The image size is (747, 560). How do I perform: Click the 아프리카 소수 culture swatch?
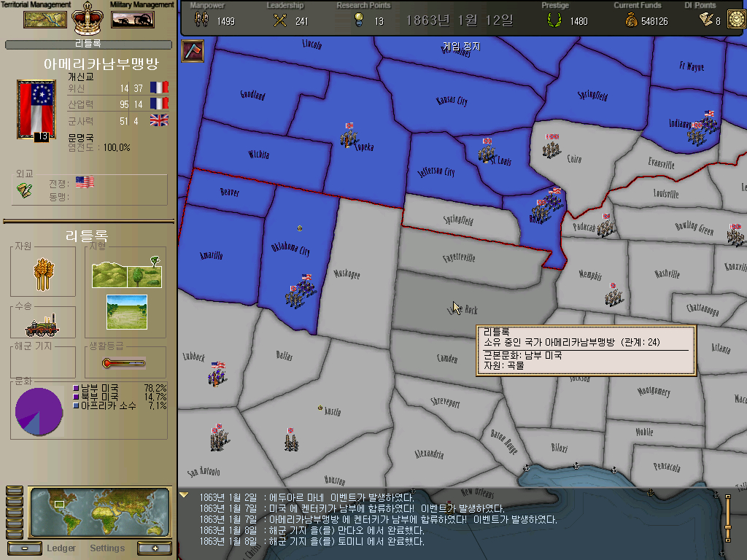point(75,405)
